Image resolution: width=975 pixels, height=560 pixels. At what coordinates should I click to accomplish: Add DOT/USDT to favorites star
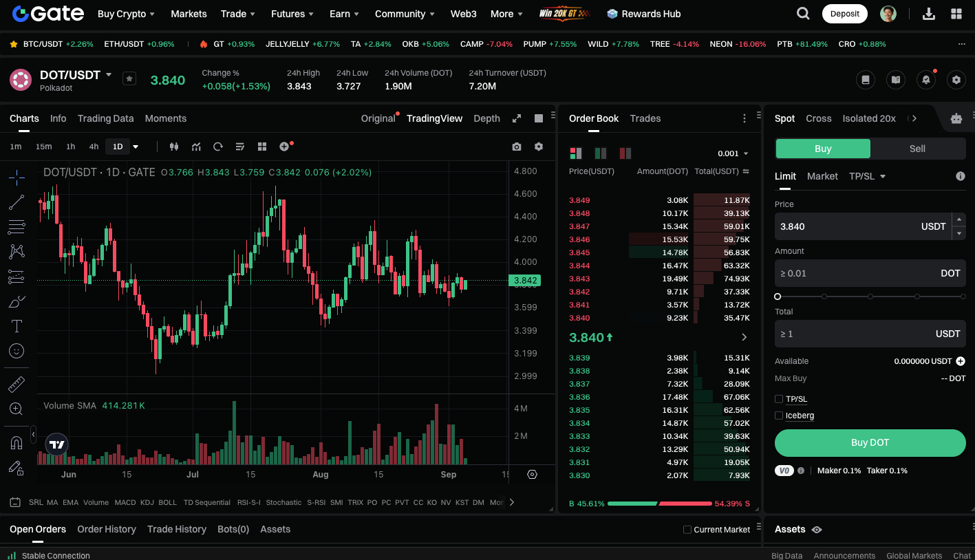click(129, 78)
